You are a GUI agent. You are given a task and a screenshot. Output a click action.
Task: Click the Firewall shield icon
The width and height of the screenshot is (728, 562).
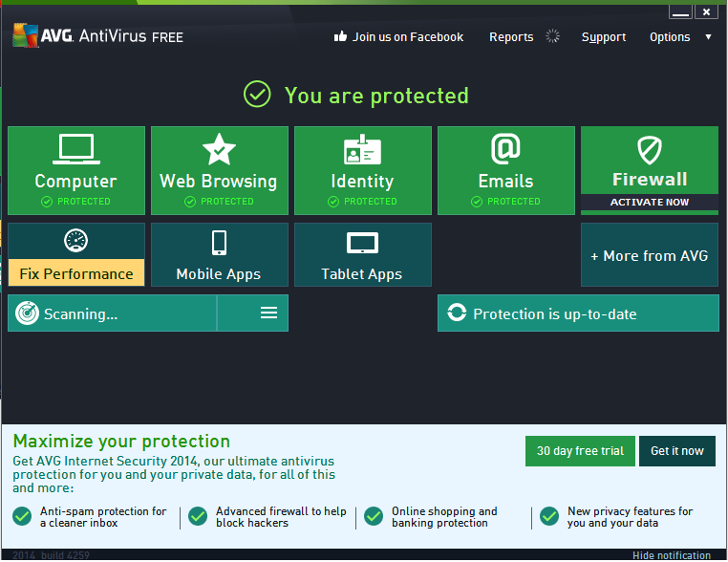coord(649,150)
